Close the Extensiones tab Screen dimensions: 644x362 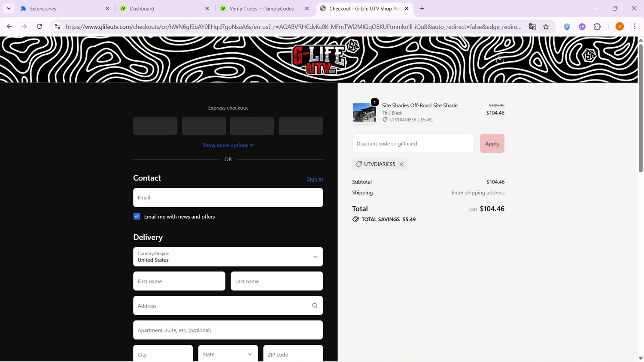[107, 9]
